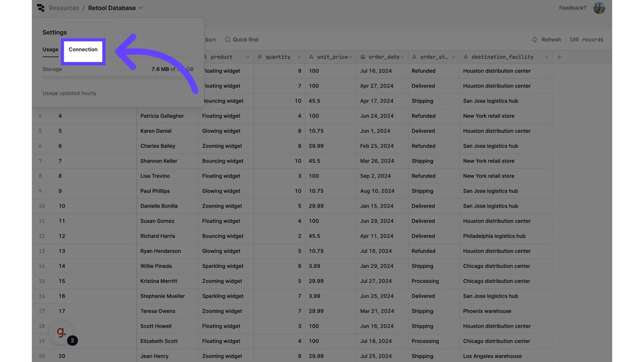Open the quantity column dropdown chevron
This screenshot has height=362, width=644.
pos(299,57)
